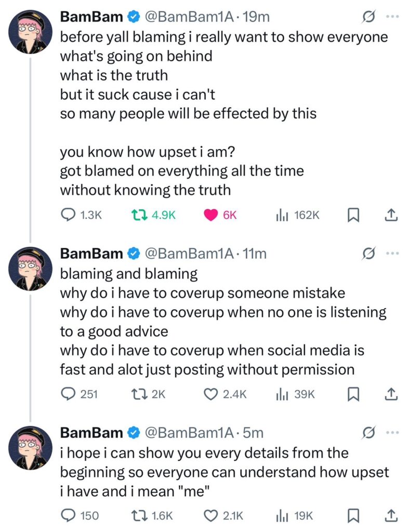The height and width of the screenshot is (532, 409).
Task: Open the Grok icon on the 19m tweet
Action: (x=368, y=17)
